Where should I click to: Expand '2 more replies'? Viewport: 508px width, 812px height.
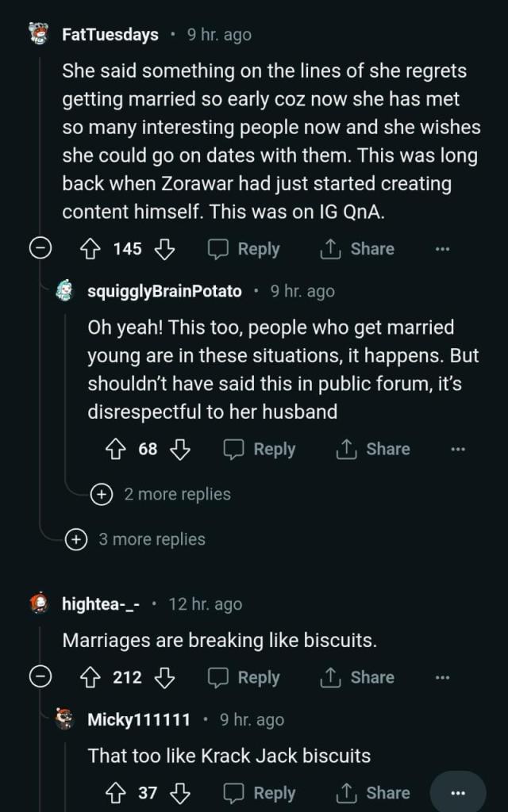pos(101,494)
